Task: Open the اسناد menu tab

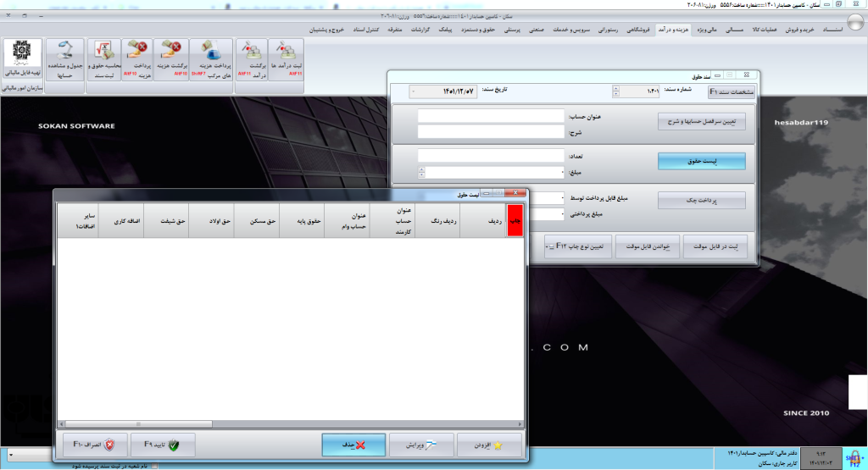Action: point(832,30)
